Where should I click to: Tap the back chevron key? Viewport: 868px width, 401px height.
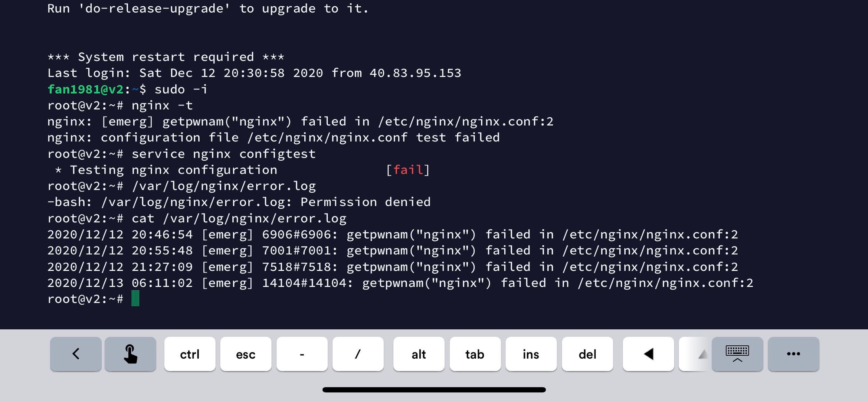pos(76,354)
